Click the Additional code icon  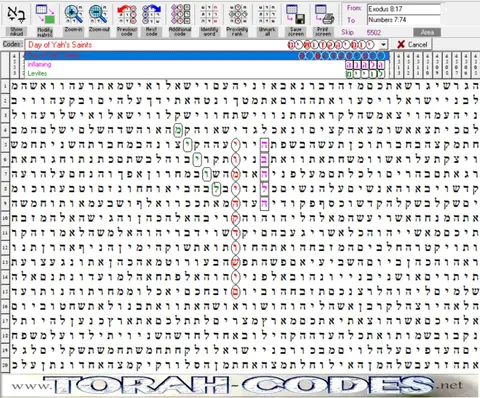click(180, 14)
